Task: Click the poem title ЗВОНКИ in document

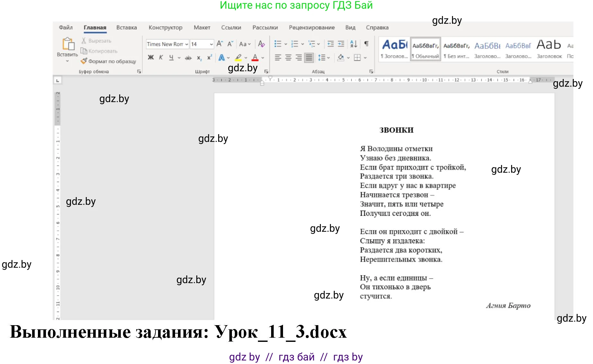Action: point(396,130)
